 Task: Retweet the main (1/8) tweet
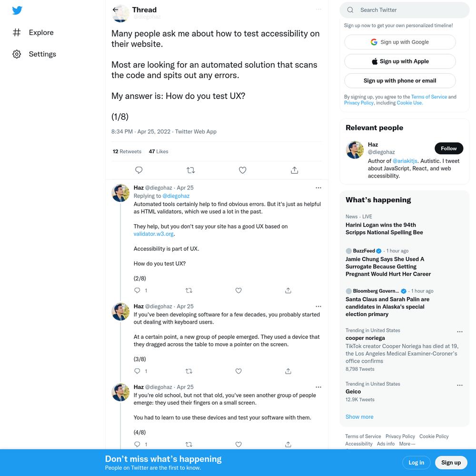click(x=191, y=170)
